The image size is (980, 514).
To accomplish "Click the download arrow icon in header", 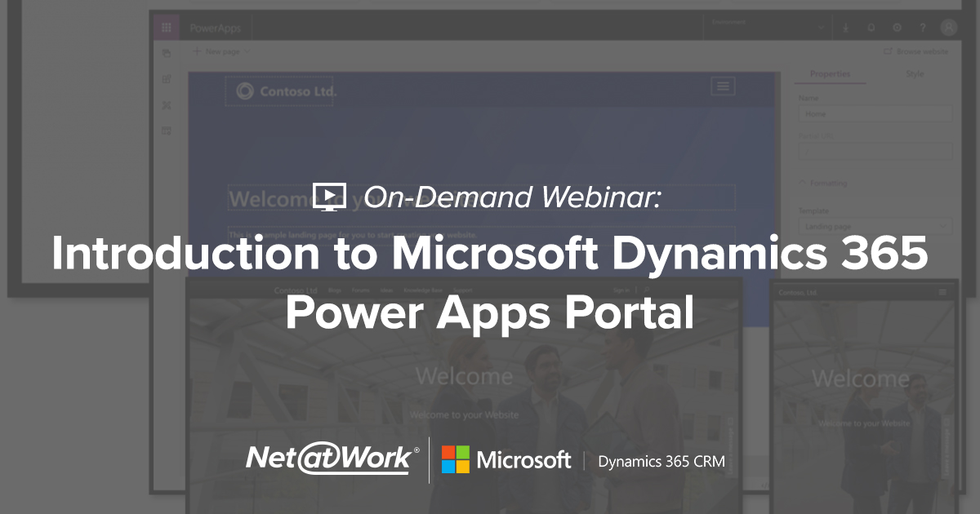I will click(846, 27).
